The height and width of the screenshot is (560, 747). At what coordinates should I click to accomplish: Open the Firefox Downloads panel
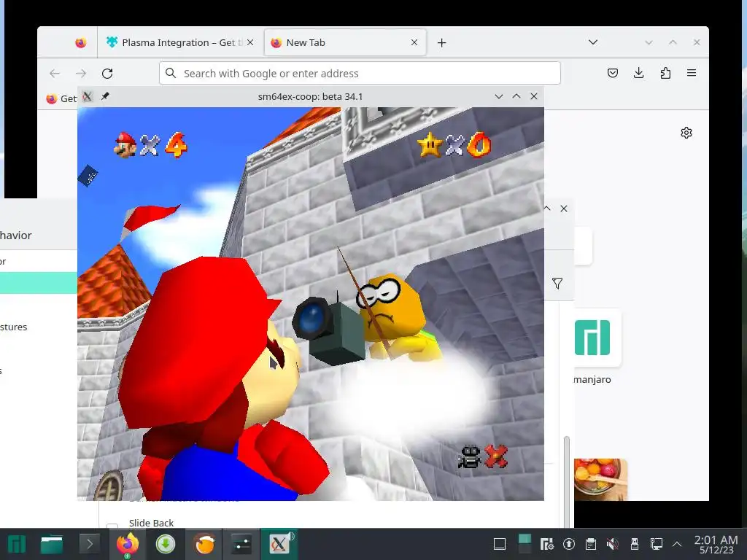639,73
